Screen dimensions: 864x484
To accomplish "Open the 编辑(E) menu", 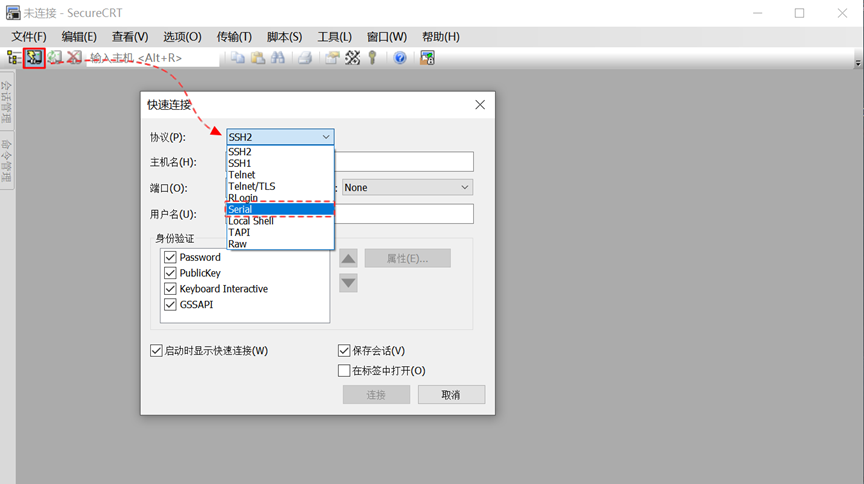I will coord(79,37).
